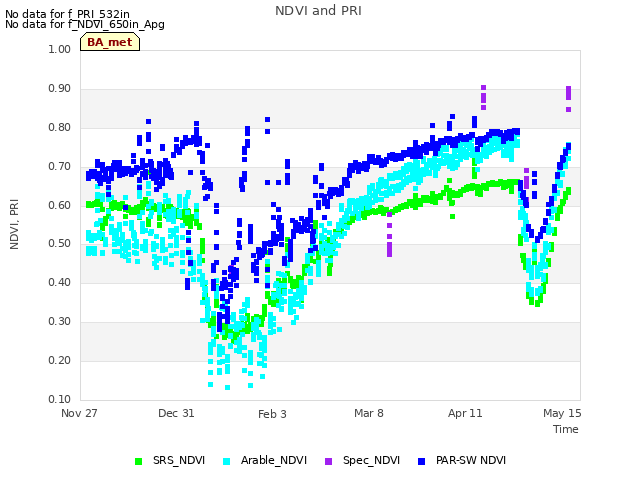Click the 0.10 y-axis tick label
640x480 pixels.
[x=60, y=399]
